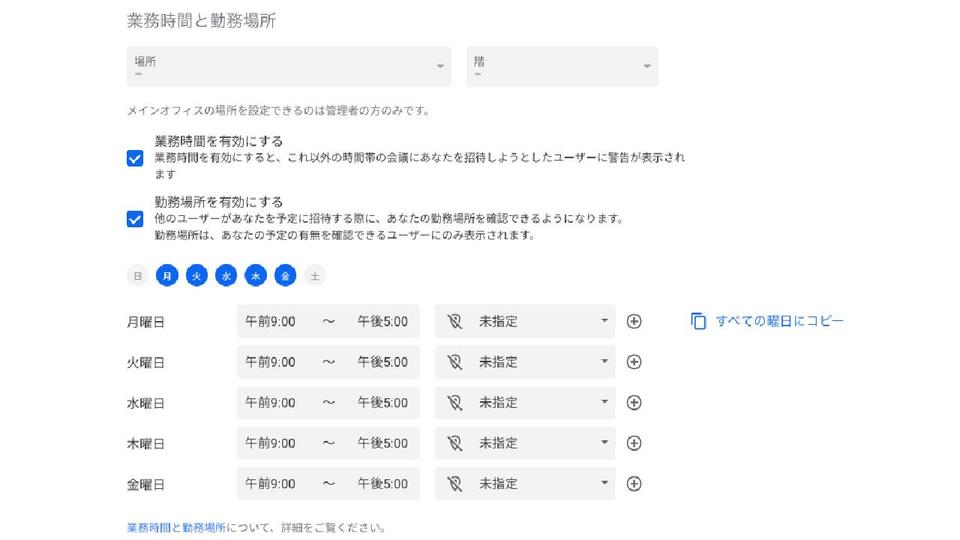Click すべての曜日にコピー link
Screen dimensions: 960x540
click(779, 321)
